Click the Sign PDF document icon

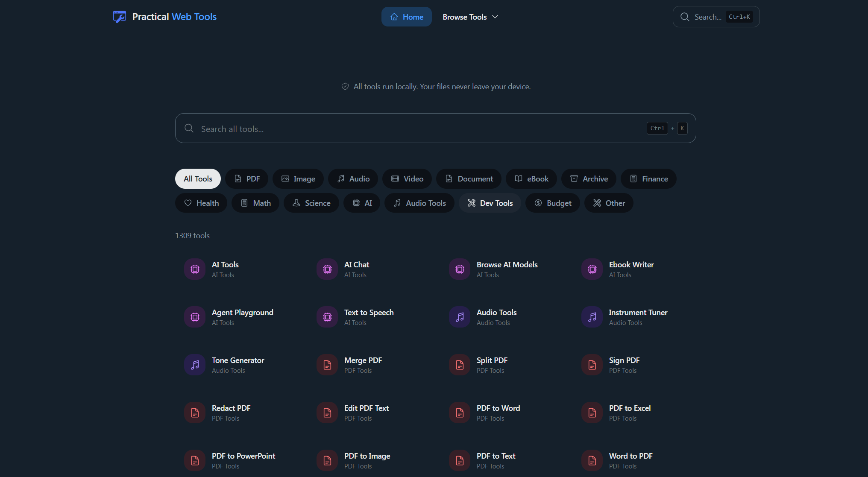pos(592,365)
